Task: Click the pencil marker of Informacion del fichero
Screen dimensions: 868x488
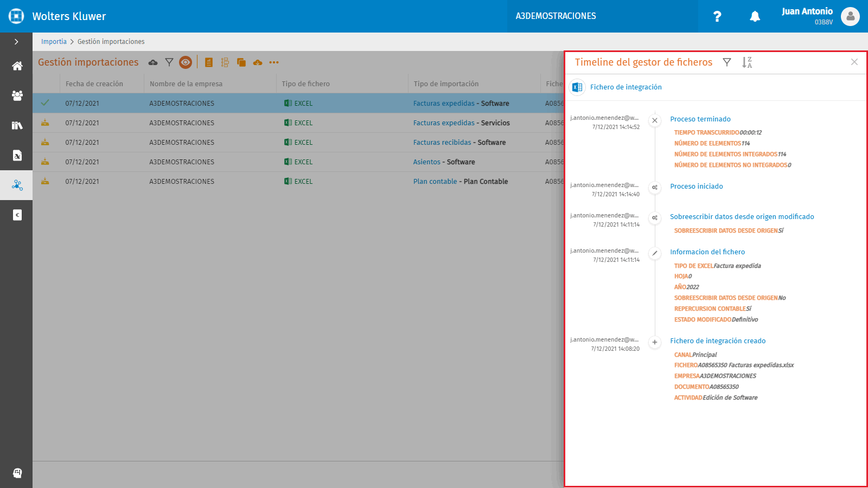Action: 655,253
